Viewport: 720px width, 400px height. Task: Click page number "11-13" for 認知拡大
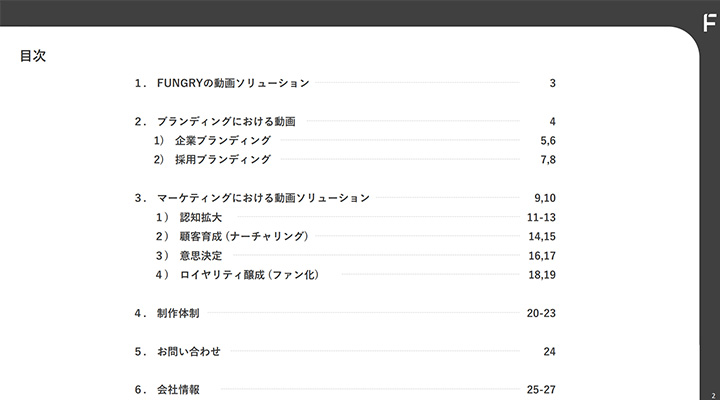point(541,217)
